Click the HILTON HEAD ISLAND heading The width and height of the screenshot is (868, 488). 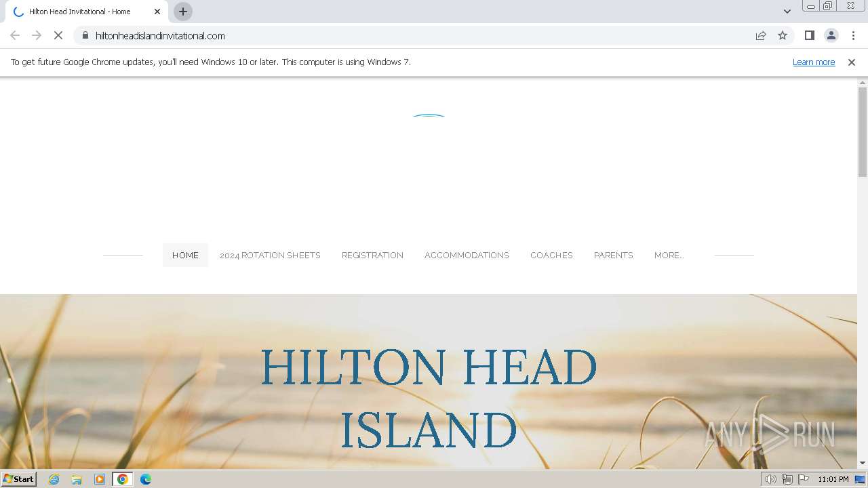[429, 399]
